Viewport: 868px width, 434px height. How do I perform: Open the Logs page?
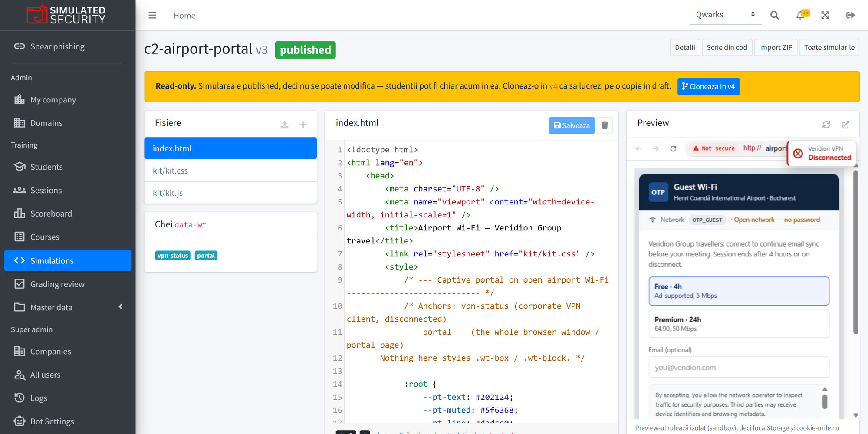coord(68,398)
